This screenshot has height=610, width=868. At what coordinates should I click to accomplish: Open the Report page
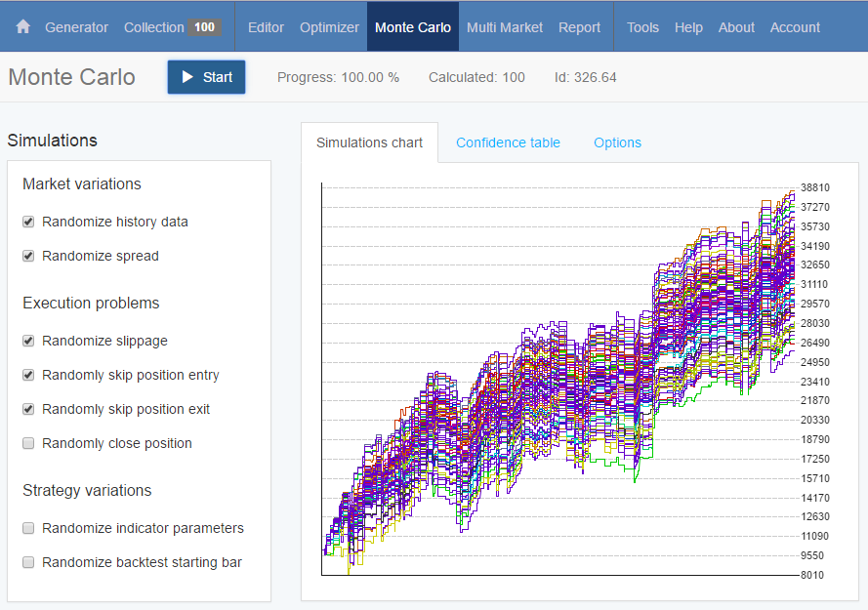point(579,27)
